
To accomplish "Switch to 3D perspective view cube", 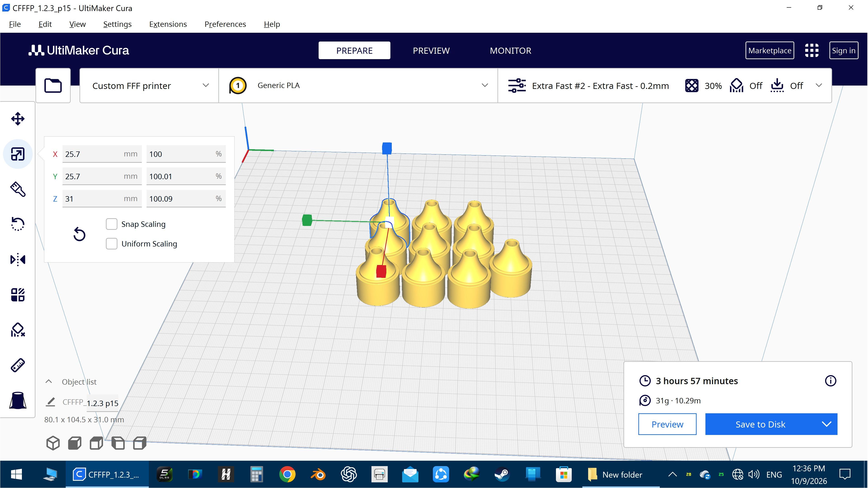I will click(x=53, y=443).
